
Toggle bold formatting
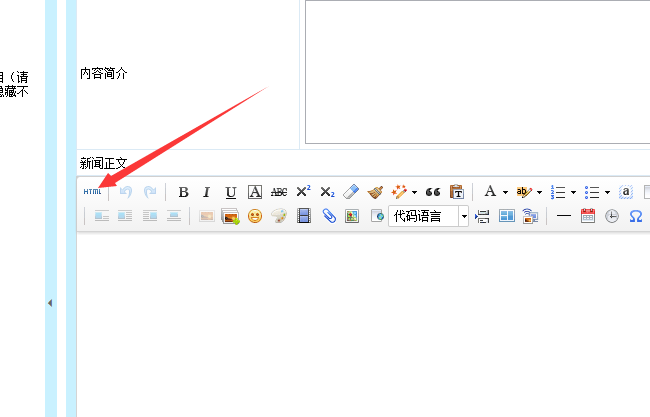pyautogui.click(x=183, y=192)
